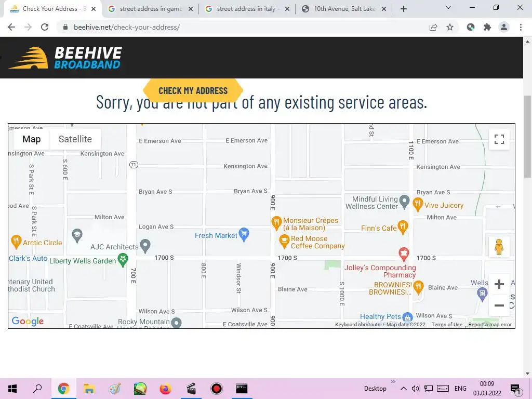Expand the taskbar Desktop toolbar chevrons
The height and width of the screenshot is (399, 532).
click(x=393, y=382)
